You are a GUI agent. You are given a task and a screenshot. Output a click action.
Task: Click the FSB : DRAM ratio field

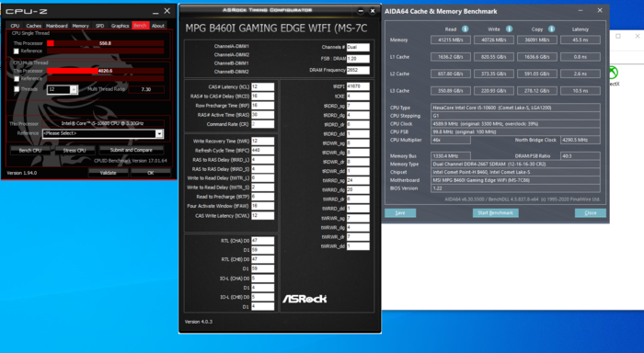(x=358, y=59)
